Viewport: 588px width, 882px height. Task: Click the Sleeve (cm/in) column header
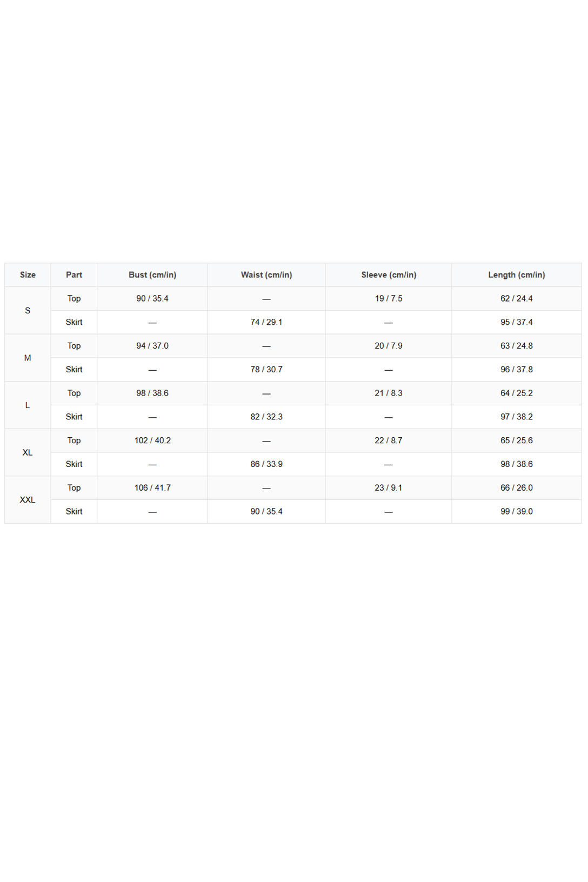point(389,275)
